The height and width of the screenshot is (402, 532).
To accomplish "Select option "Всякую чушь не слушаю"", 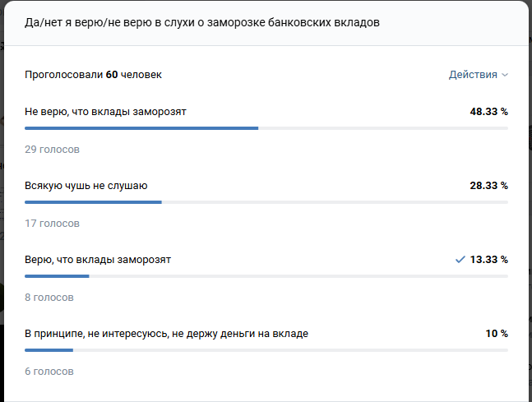I will (x=86, y=185).
